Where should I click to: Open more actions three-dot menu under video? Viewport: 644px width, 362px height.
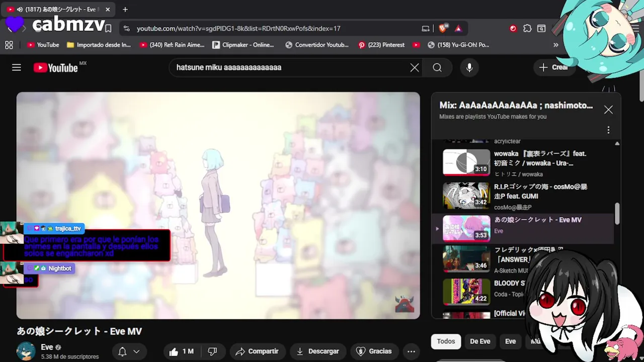click(x=411, y=351)
